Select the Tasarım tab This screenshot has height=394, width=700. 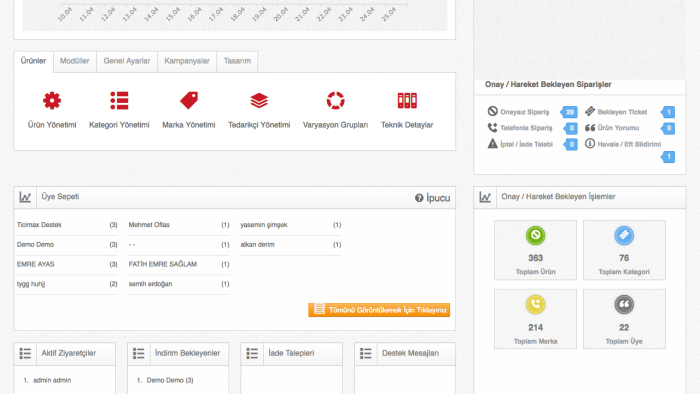[x=237, y=62]
